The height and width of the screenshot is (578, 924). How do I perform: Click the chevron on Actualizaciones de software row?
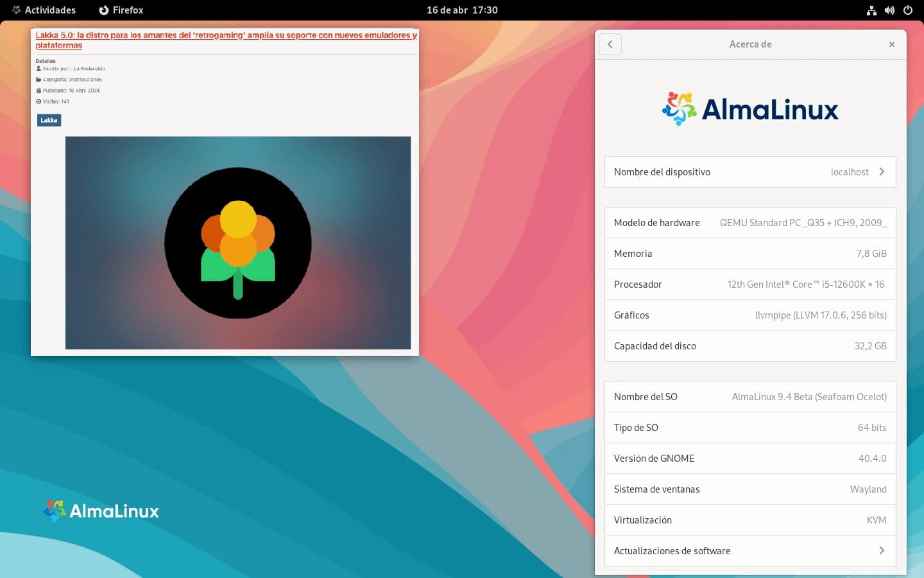click(882, 551)
